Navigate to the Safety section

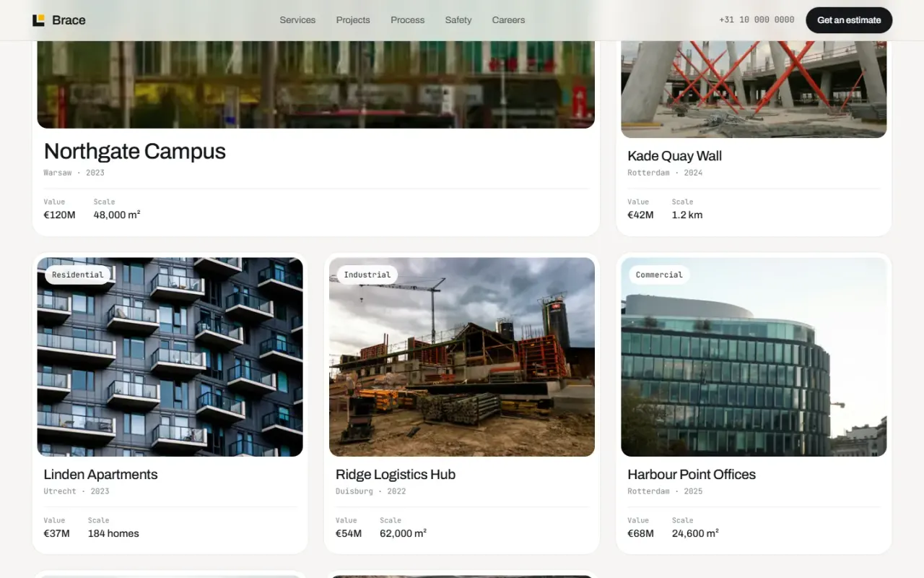click(x=458, y=20)
